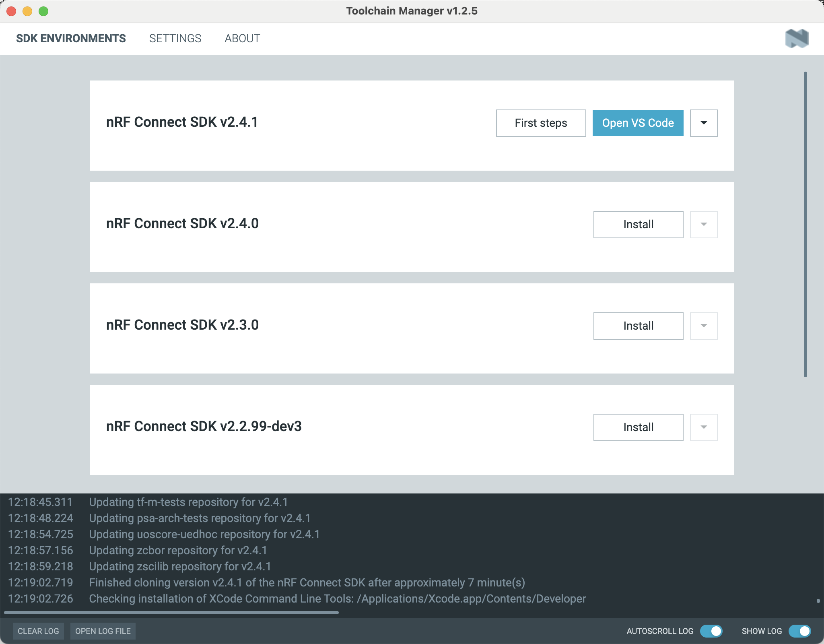The image size is (824, 644).
Task: Click the SDK list vertical scrollbar
Action: click(805, 225)
